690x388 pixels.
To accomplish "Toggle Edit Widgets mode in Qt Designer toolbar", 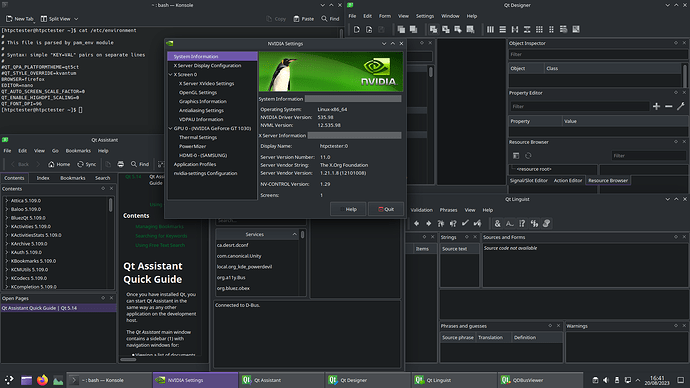I will tap(433, 29).
